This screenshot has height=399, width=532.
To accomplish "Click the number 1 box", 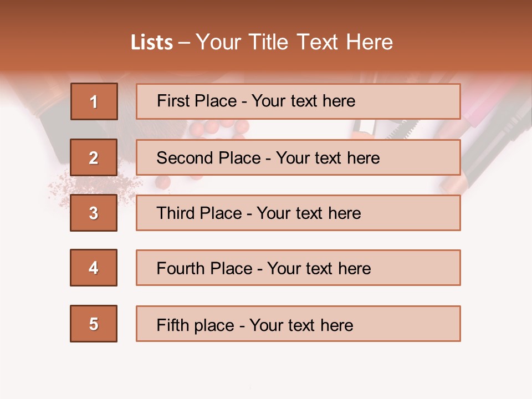I will click(94, 101).
